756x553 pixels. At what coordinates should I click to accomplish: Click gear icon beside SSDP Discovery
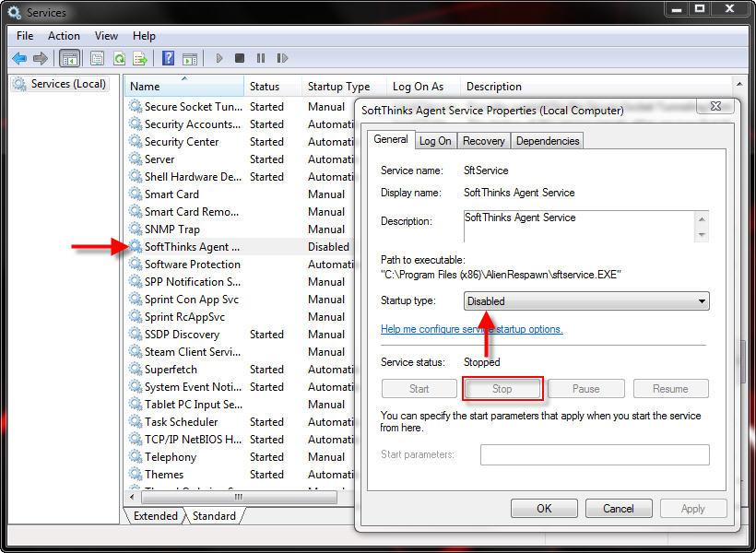pyautogui.click(x=135, y=334)
